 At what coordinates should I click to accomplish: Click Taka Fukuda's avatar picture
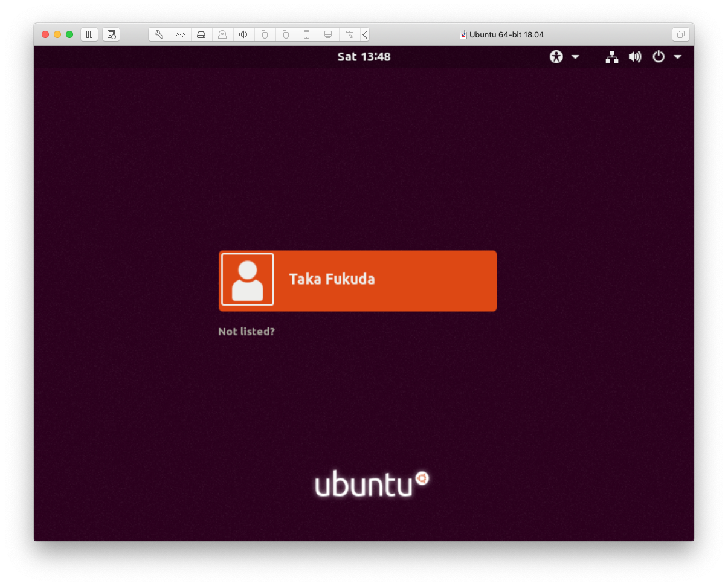(248, 279)
